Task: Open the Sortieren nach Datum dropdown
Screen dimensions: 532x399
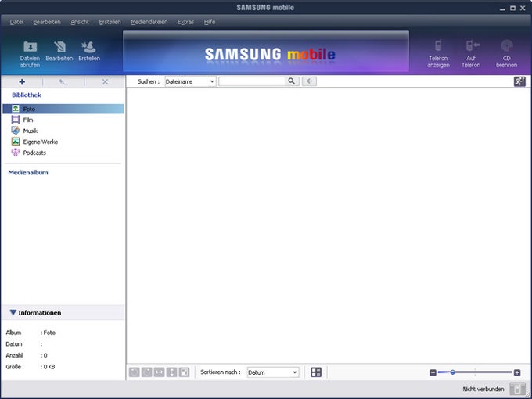Action: point(273,372)
